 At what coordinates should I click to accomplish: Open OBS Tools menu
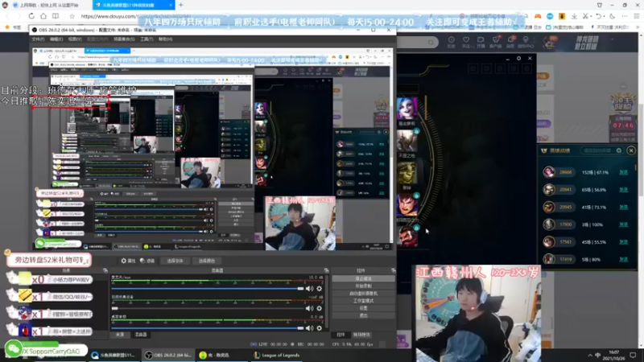point(147,39)
